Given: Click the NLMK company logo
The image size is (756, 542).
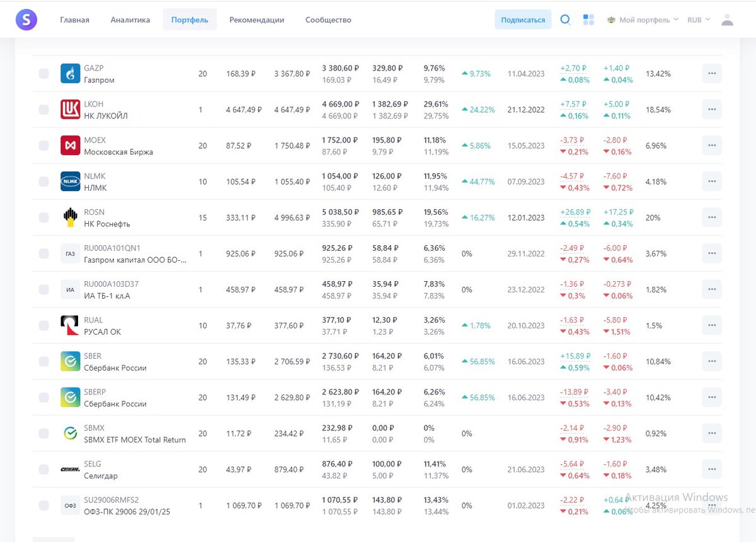Looking at the screenshot, I should coord(70,182).
